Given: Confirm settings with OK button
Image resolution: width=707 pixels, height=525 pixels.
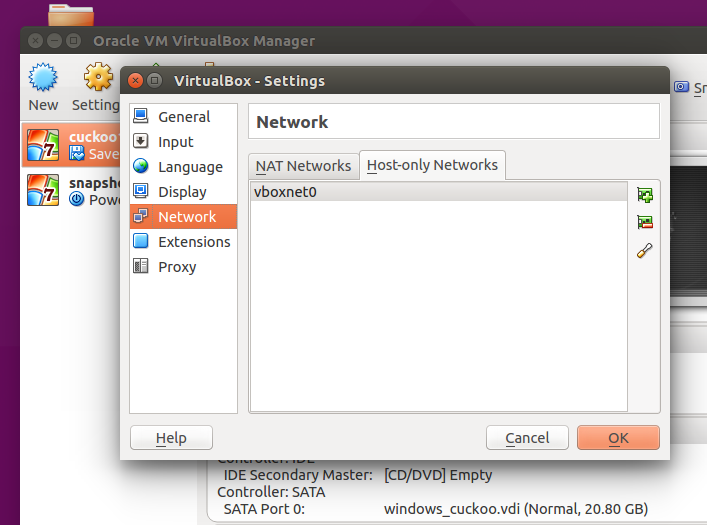Looking at the screenshot, I should click(618, 438).
